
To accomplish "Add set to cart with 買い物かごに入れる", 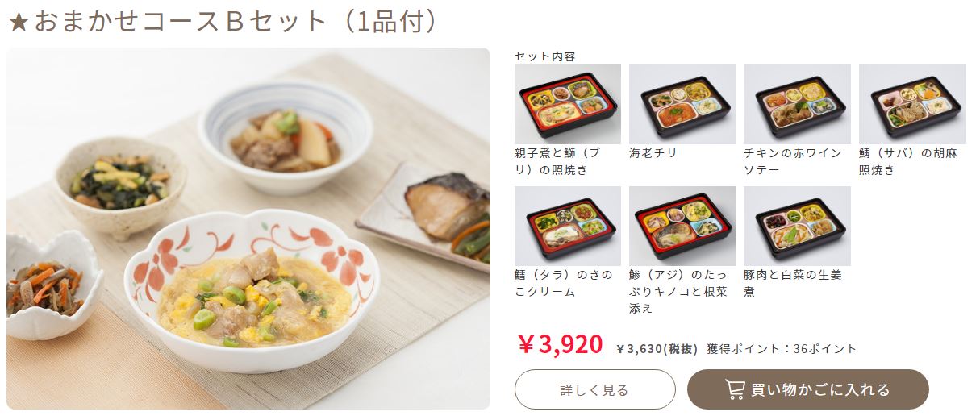I will (807, 389).
